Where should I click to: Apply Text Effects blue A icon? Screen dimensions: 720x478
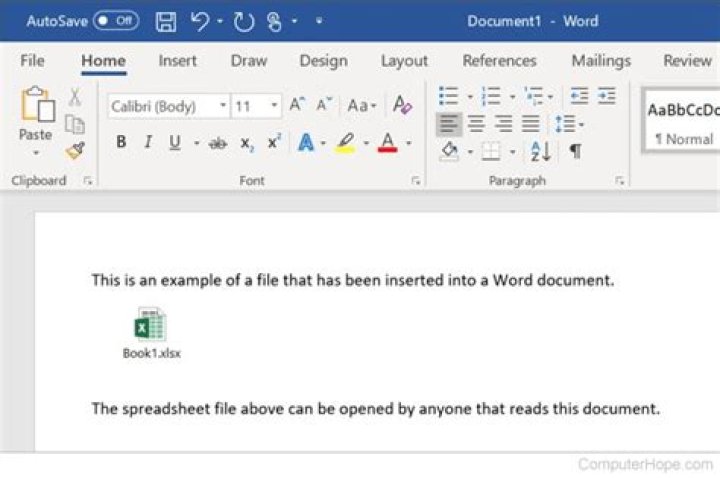coord(306,142)
